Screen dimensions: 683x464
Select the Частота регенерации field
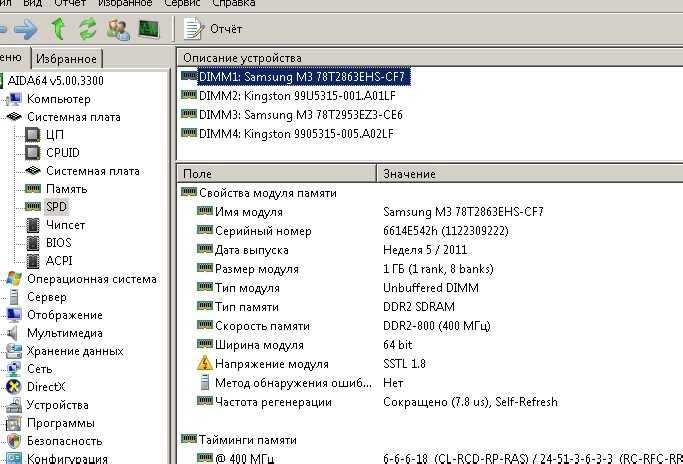[273, 402]
